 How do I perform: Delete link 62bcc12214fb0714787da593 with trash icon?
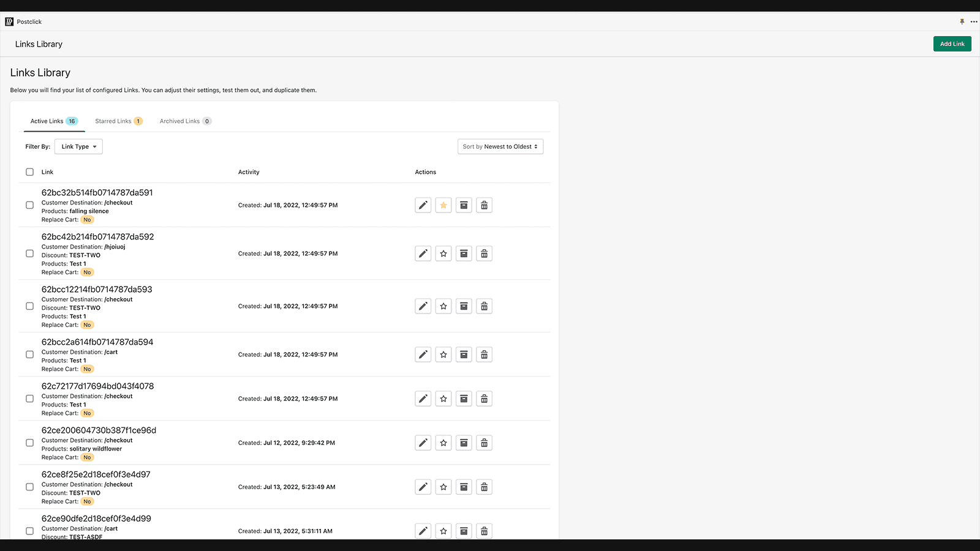pyautogui.click(x=484, y=306)
